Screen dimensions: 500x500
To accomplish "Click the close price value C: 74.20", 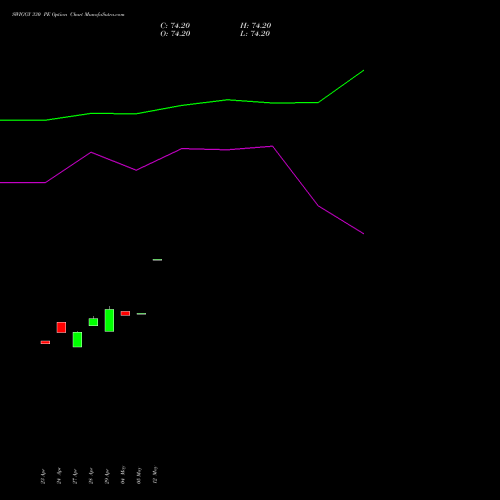I will [x=175, y=26].
